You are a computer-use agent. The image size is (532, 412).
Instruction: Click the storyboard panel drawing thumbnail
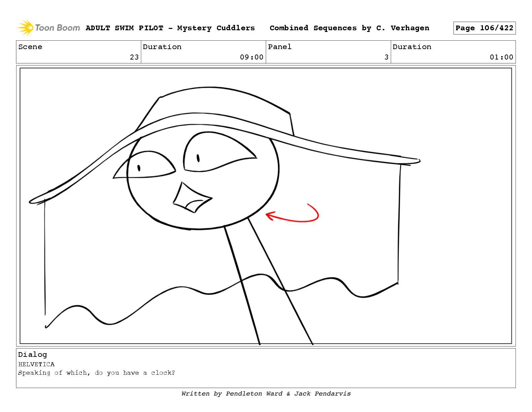266,206
